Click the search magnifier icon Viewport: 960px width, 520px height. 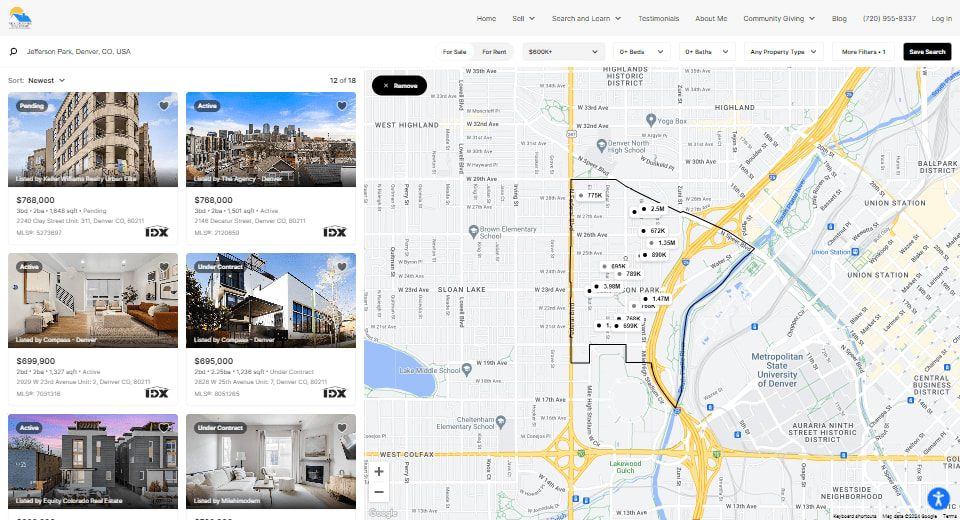(13, 51)
